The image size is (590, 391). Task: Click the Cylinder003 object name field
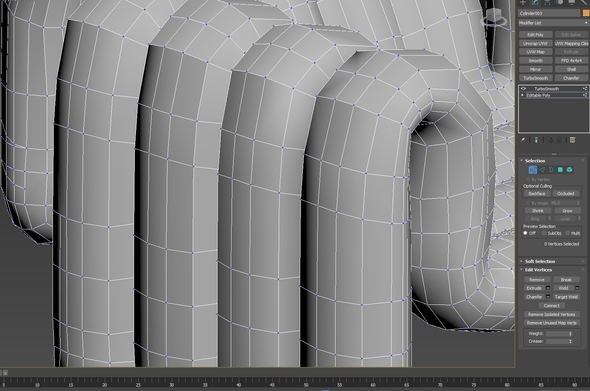tap(549, 13)
